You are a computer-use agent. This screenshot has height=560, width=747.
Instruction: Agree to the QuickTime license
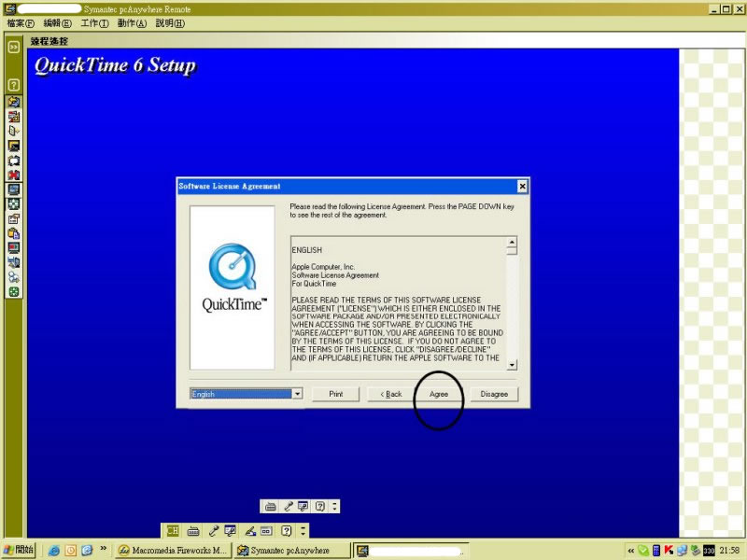coord(439,394)
